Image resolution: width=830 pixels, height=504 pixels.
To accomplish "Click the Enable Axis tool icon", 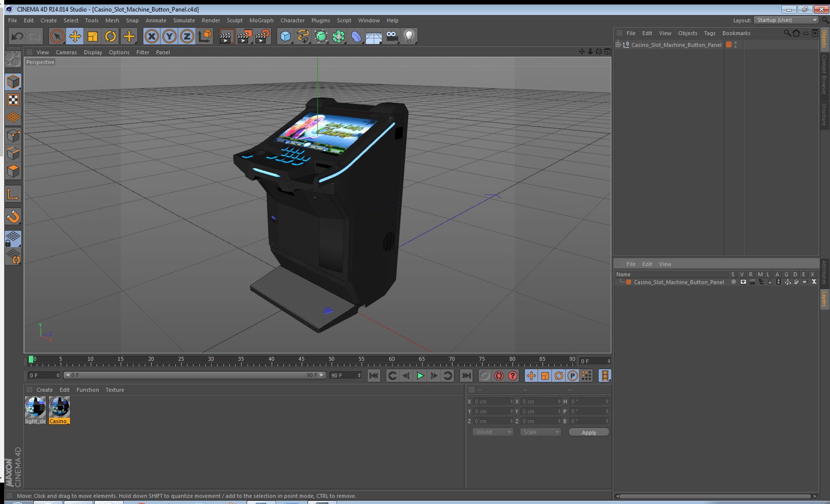I will pos(13,194).
